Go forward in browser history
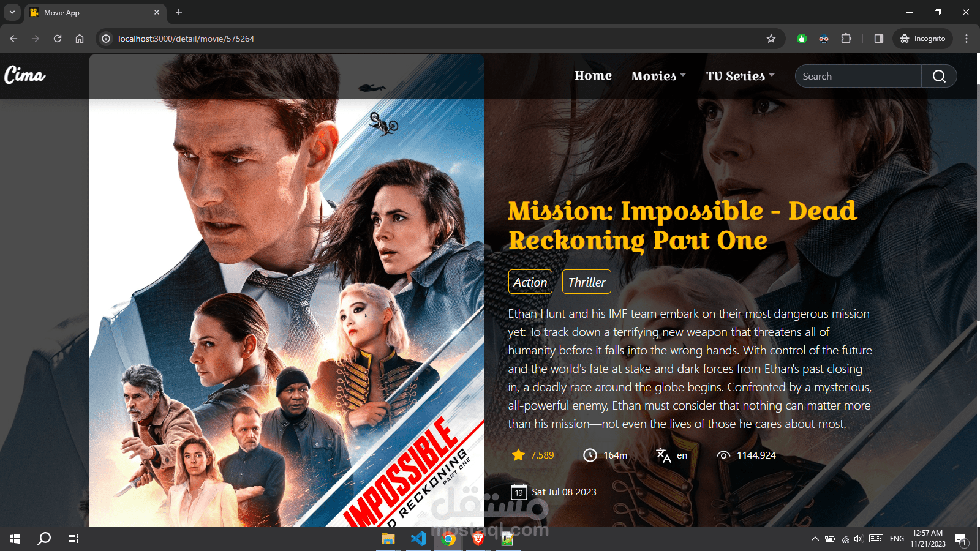 pyautogui.click(x=36, y=39)
